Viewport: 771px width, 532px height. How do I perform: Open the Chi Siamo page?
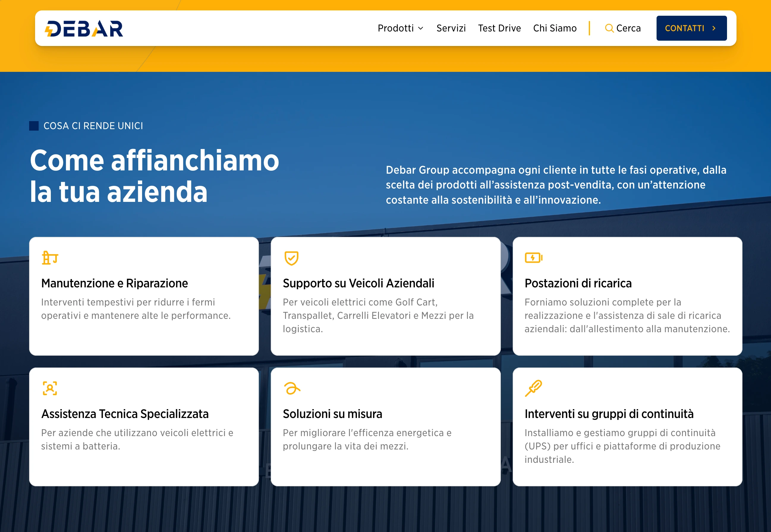point(555,28)
